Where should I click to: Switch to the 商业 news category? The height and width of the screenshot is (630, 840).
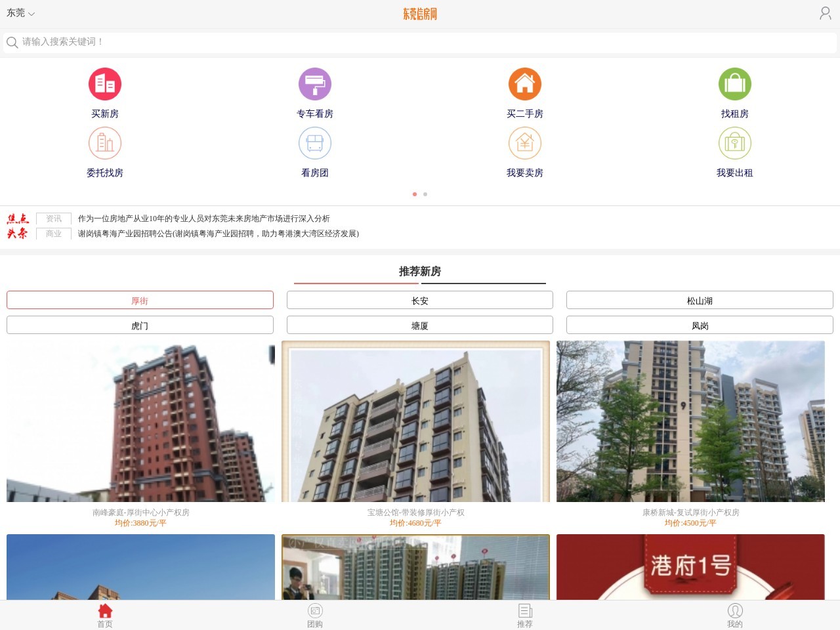pos(53,234)
